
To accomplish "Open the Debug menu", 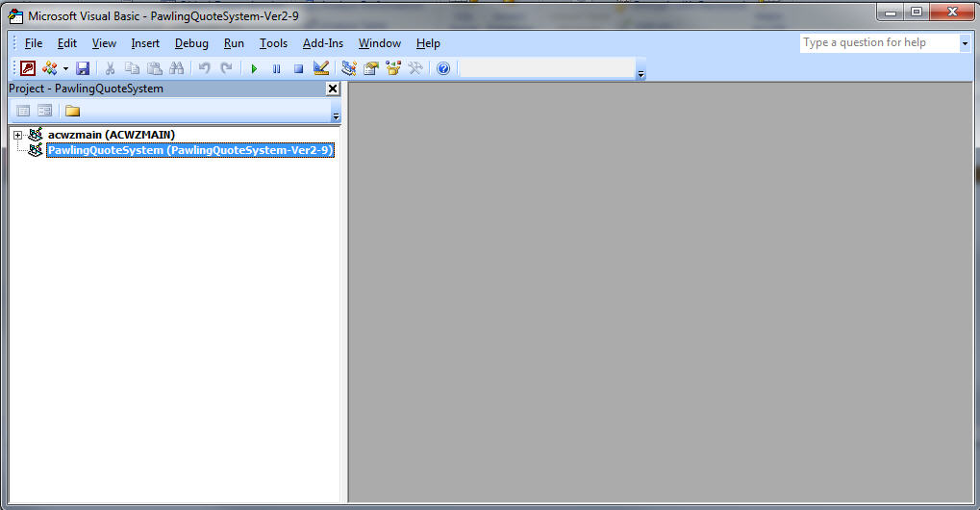I will tap(191, 43).
